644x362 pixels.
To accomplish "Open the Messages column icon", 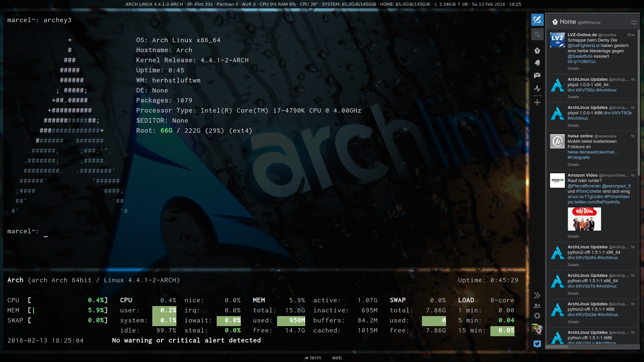I will tap(537, 75).
